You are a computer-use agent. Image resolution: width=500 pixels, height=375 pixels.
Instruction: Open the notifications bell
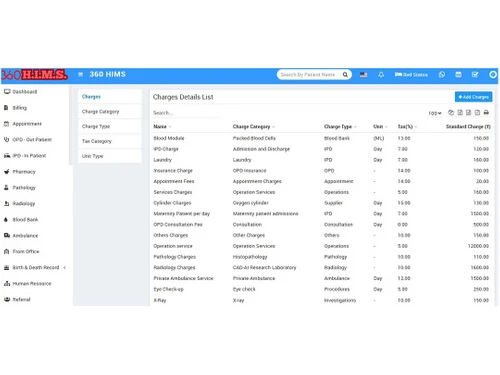point(381,75)
